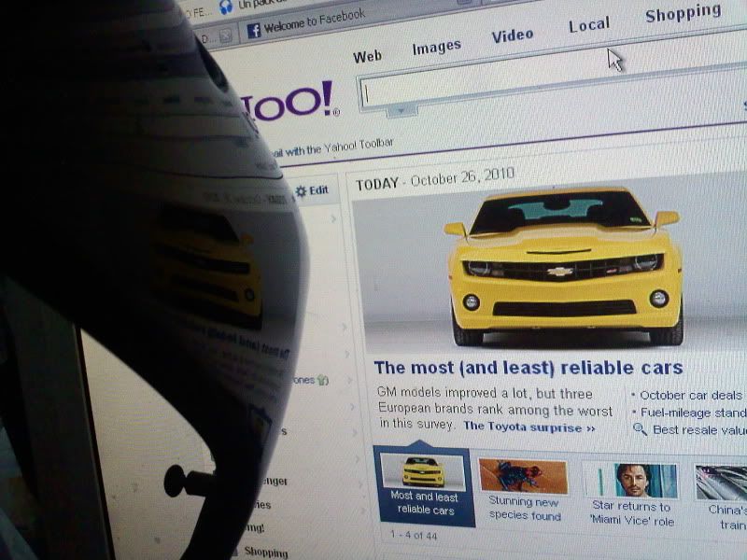Click the 'GM models improved a lot' summary text

tap(495, 409)
